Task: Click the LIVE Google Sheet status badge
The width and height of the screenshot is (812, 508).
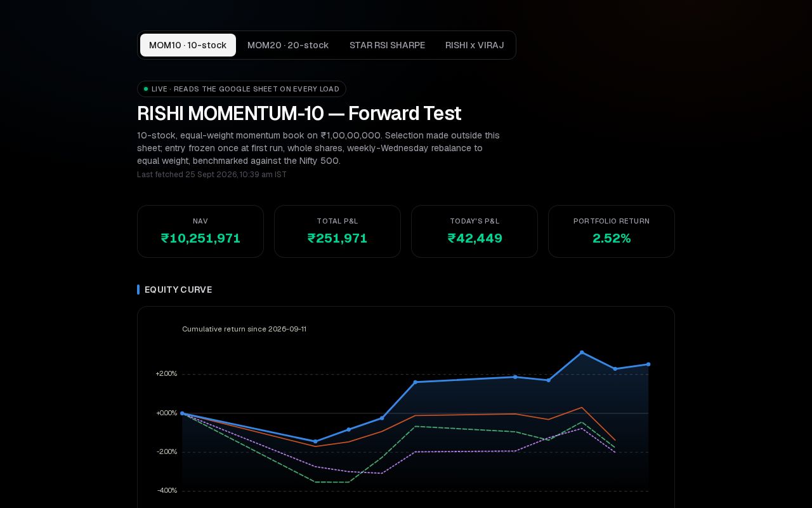Action: coord(242,89)
